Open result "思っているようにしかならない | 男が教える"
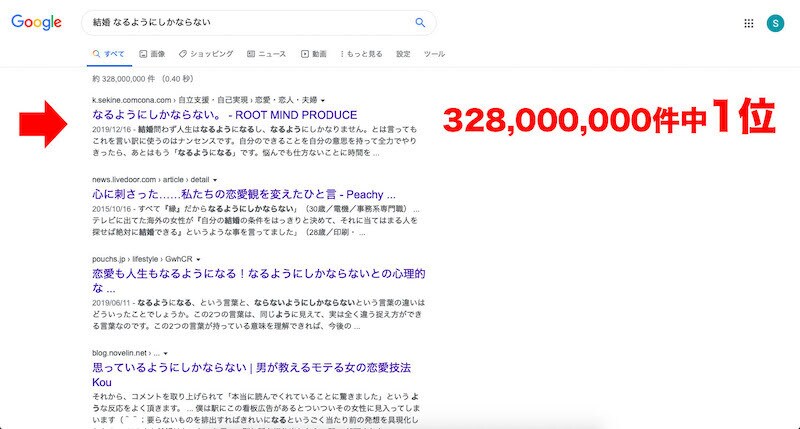 (252, 374)
